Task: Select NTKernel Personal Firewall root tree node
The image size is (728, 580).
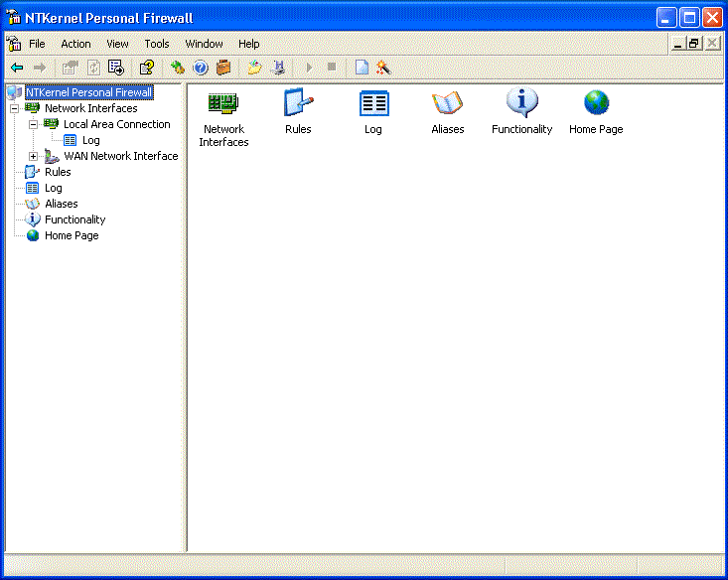Action: click(88, 92)
